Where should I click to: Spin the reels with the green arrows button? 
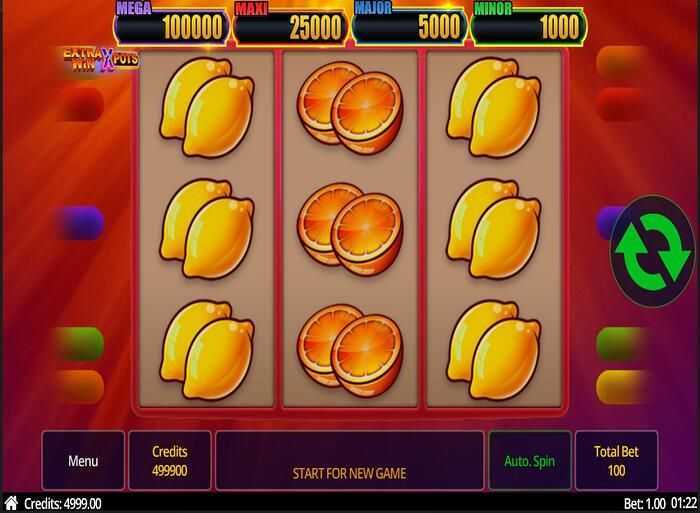coord(652,251)
